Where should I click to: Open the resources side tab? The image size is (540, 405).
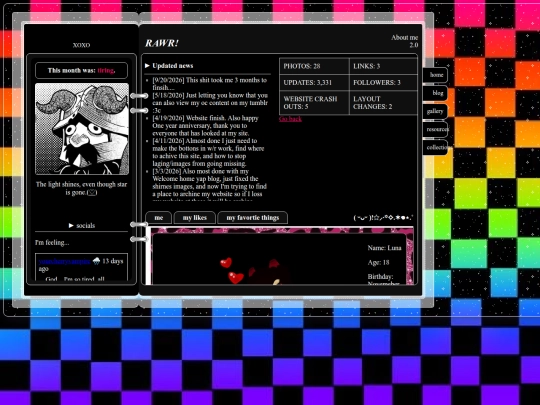pos(436,129)
